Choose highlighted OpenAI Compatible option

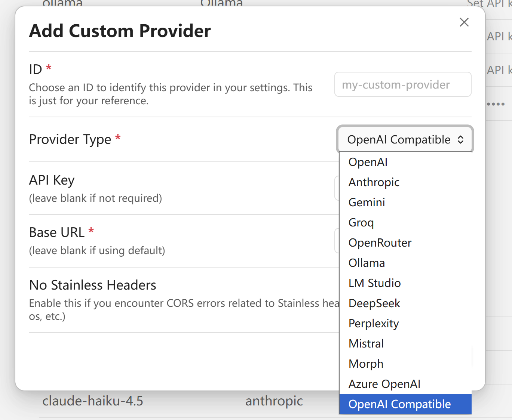click(x=405, y=404)
